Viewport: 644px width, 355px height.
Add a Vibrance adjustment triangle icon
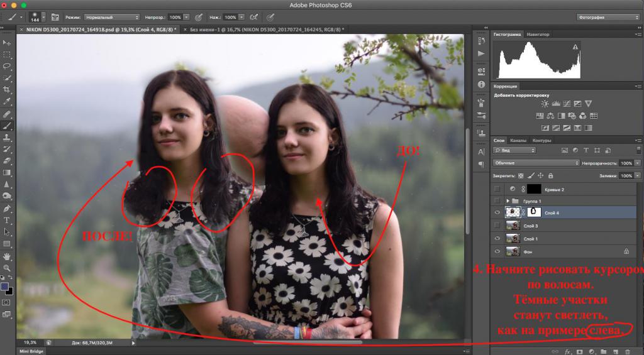pos(588,104)
